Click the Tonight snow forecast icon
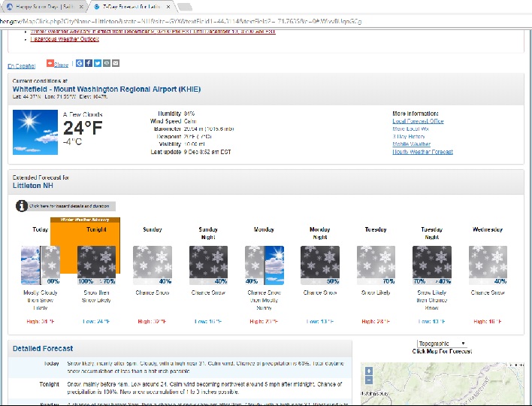Screen dimensions: 532x406 pos(97,265)
